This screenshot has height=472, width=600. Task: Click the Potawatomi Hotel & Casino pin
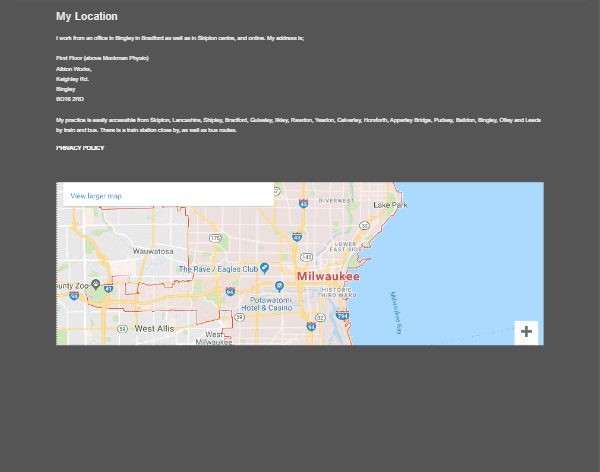tap(279, 286)
